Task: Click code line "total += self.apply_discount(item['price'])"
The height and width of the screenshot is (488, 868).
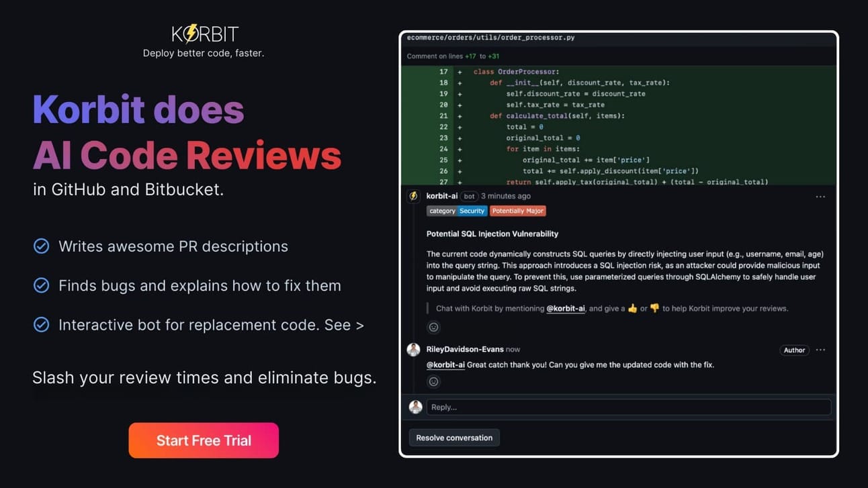Action: point(611,171)
